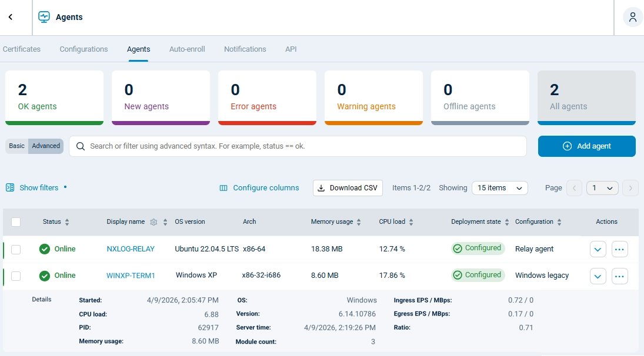
Task: Open more actions menu for WINXP-TERM1
Action: 619,277
